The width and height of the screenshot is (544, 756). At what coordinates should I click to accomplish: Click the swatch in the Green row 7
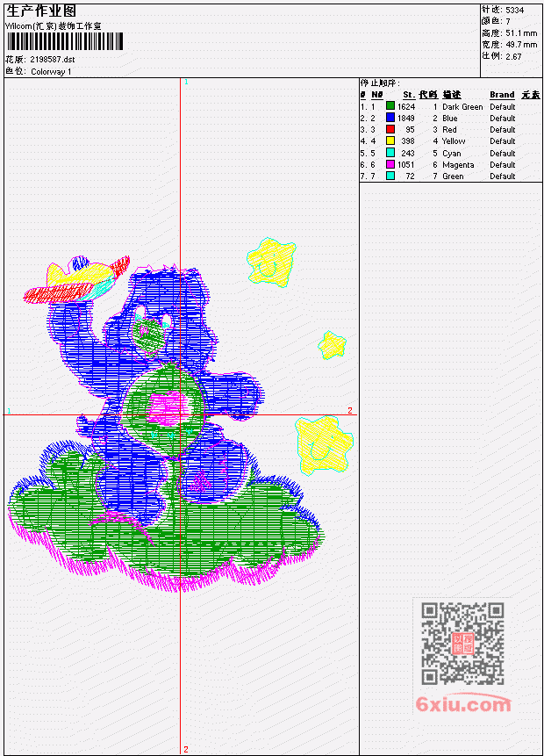tap(390, 176)
